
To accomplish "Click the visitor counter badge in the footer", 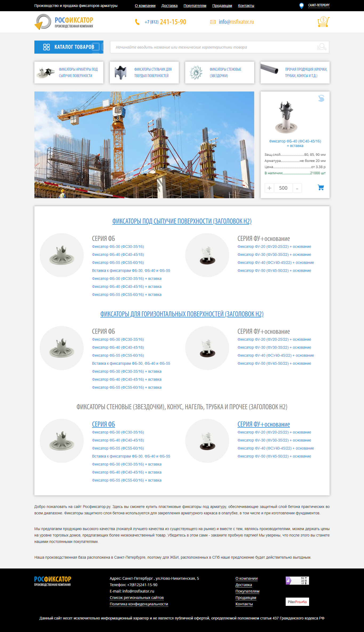I will point(297,581).
